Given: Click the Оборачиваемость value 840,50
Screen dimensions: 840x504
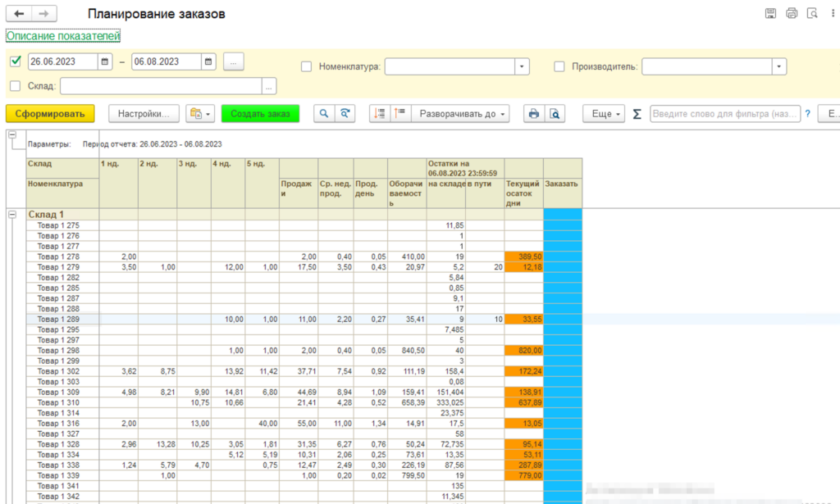Looking at the screenshot, I should (x=407, y=351).
